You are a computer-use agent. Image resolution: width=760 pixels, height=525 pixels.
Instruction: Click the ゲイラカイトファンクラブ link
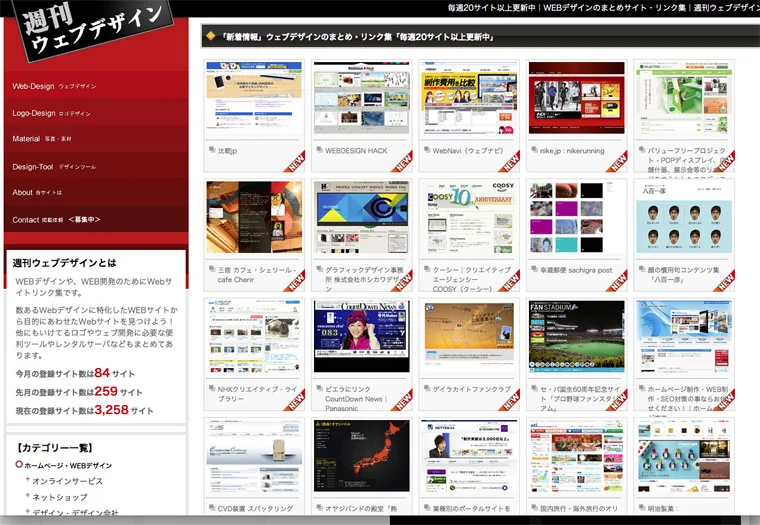tap(472, 389)
